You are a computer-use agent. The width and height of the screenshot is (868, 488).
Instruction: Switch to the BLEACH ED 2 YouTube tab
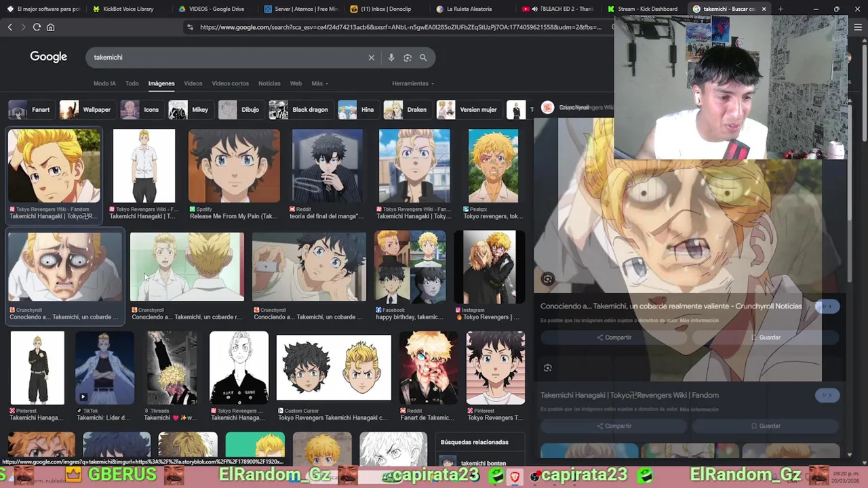[558, 9]
